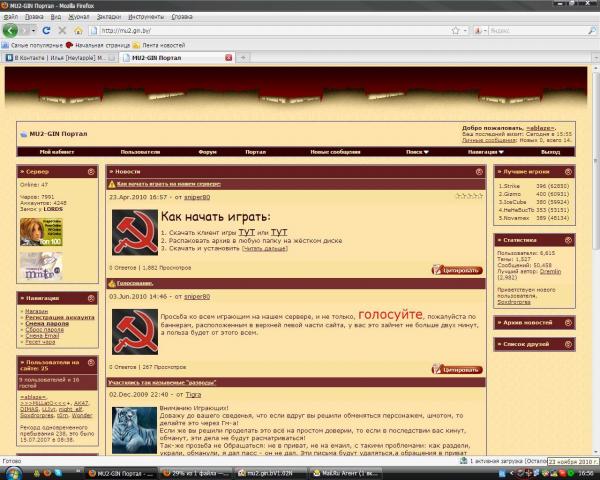Click the site icon next to the URL

93,31
